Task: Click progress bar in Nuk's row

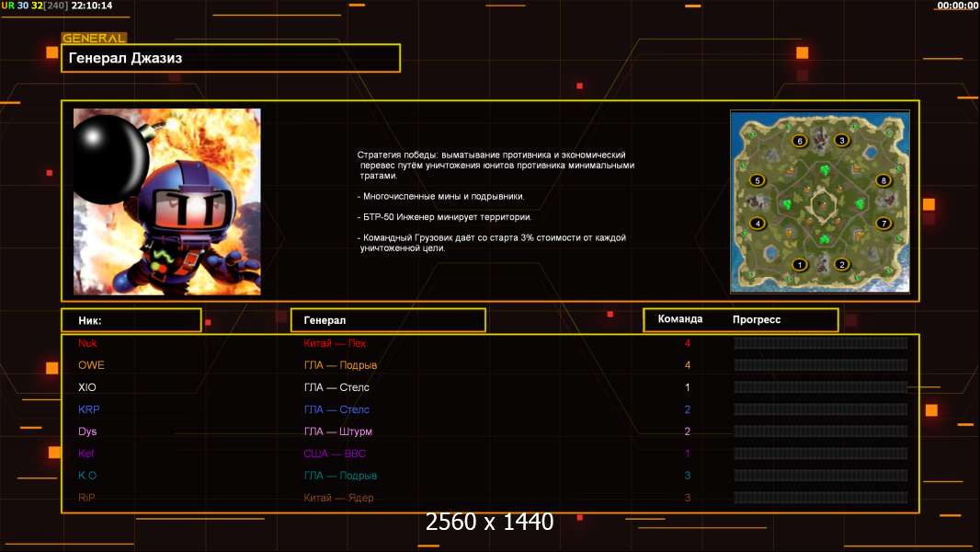Action: coord(820,343)
